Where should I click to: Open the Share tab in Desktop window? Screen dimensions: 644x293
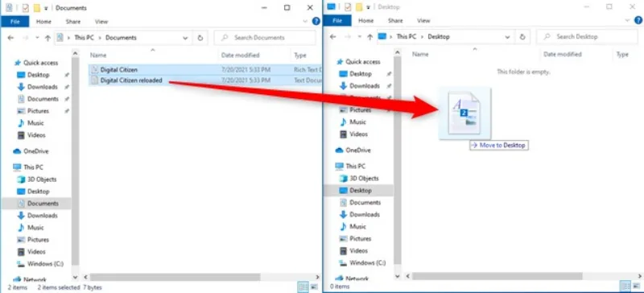point(395,21)
